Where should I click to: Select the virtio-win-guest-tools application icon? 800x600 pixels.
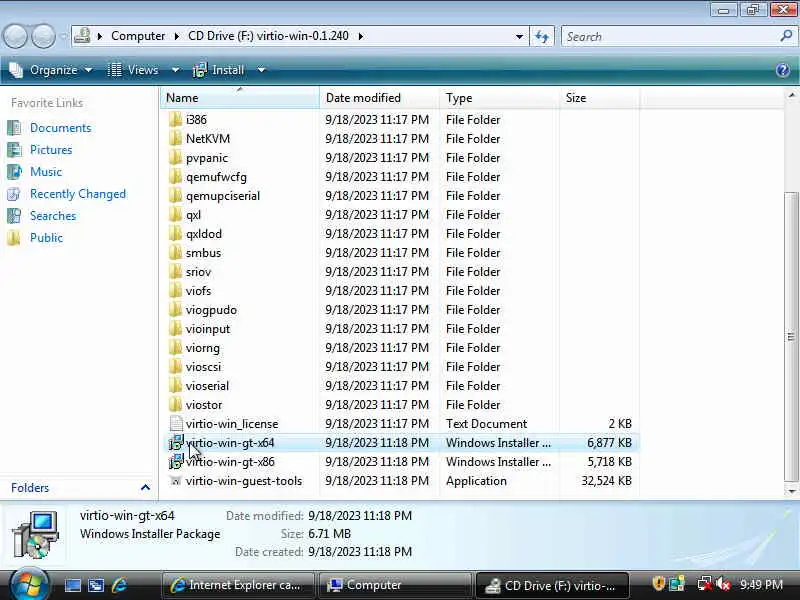(176, 481)
